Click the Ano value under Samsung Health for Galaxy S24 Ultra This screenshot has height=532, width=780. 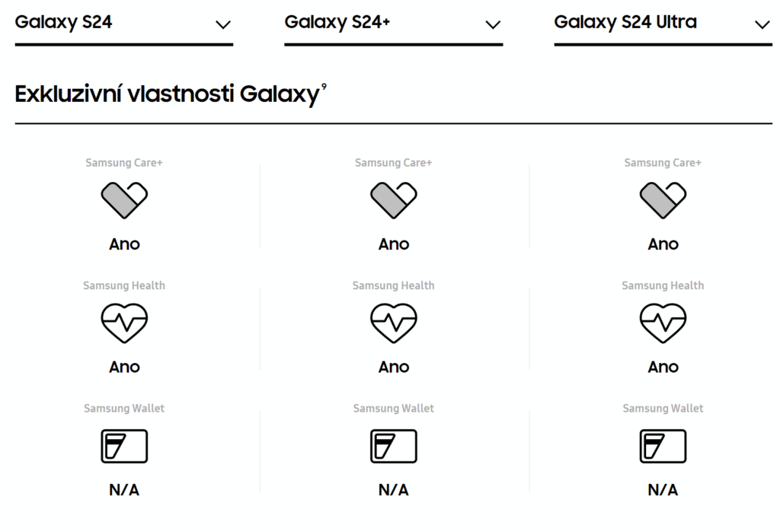click(x=663, y=367)
